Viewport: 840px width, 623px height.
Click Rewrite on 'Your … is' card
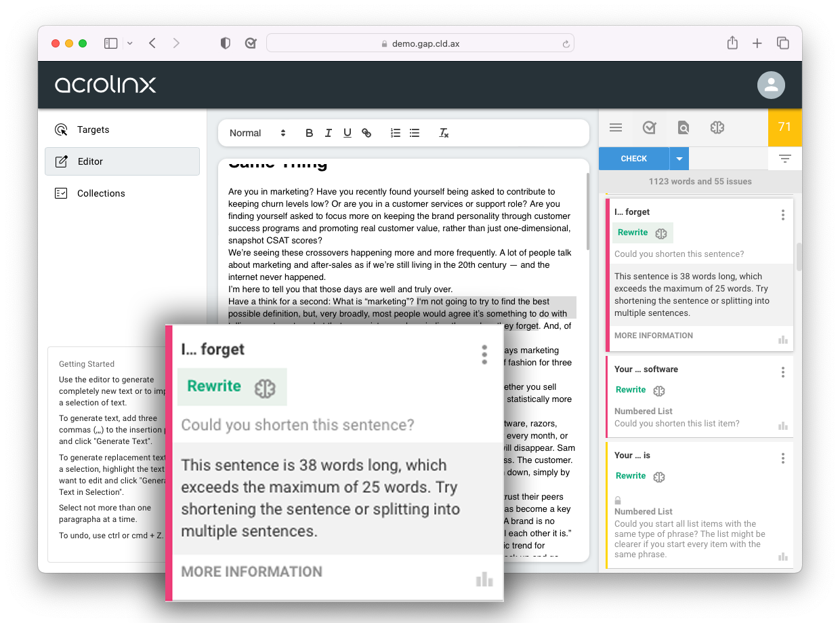click(630, 476)
